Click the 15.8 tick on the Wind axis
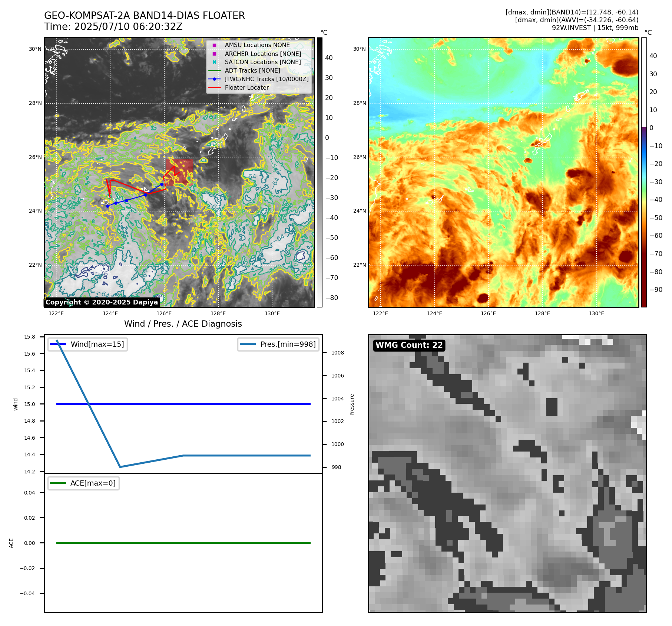This screenshot has height=626, width=672. coord(30,337)
